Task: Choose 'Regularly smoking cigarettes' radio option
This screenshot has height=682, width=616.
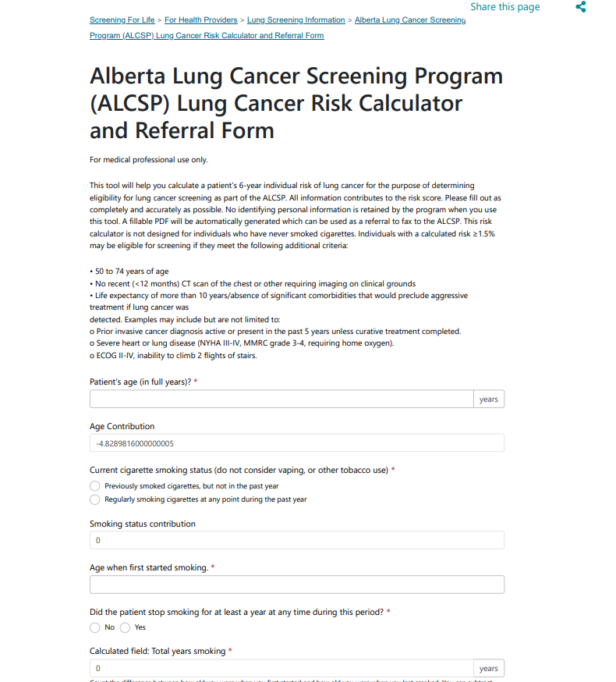Action: pos(95,499)
